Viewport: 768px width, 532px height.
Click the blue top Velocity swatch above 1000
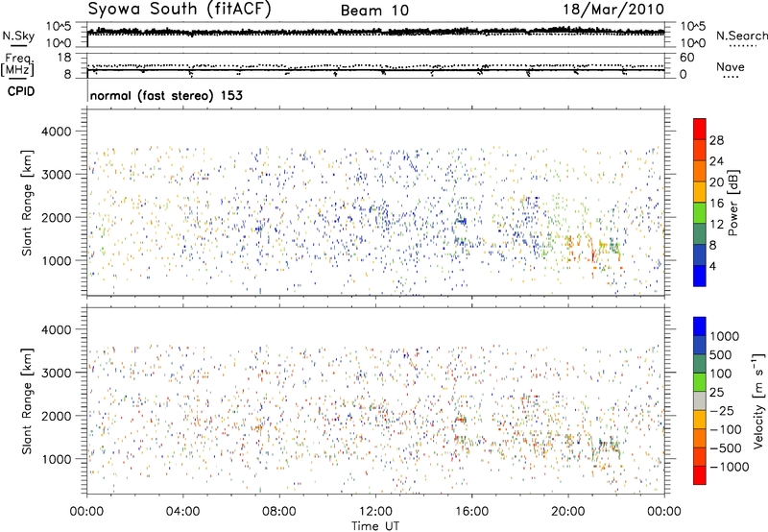pyautogui.click(x=700, y=326)
